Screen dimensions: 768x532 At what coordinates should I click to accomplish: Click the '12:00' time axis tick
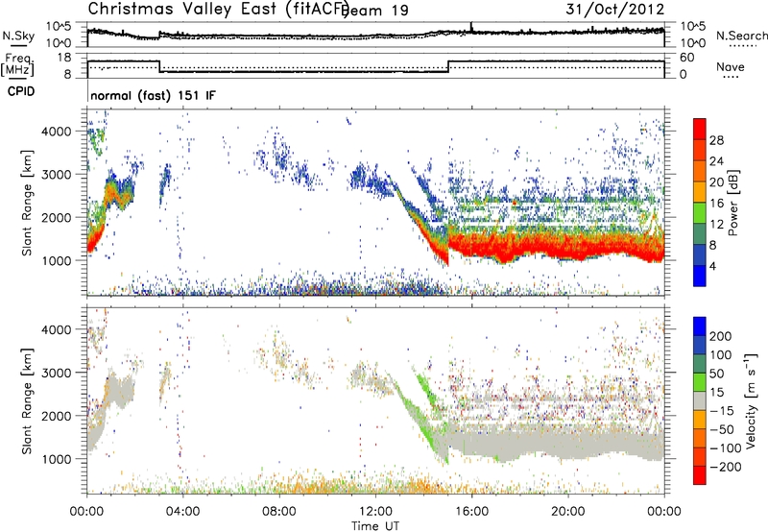[x=375, y=512]
